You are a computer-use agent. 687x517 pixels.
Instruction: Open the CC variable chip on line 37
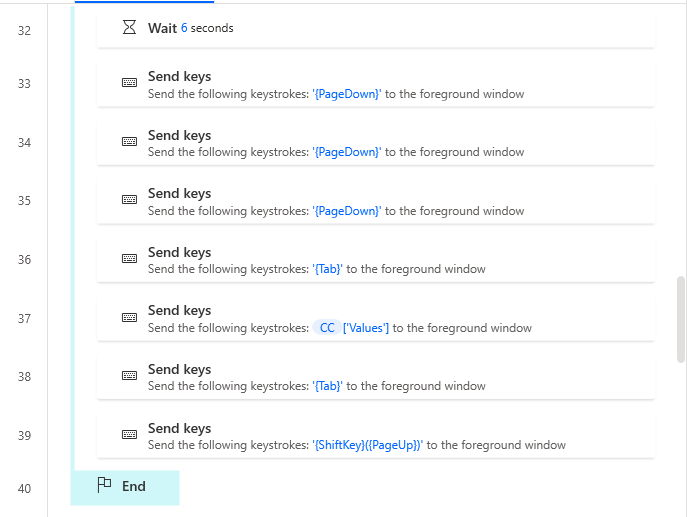[x=327, y=328]
